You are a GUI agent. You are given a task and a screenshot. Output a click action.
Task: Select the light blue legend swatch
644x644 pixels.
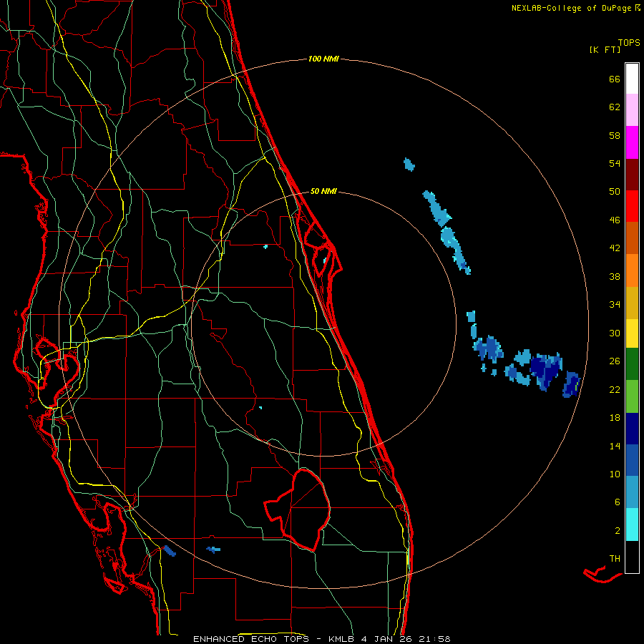click(632, 492)
